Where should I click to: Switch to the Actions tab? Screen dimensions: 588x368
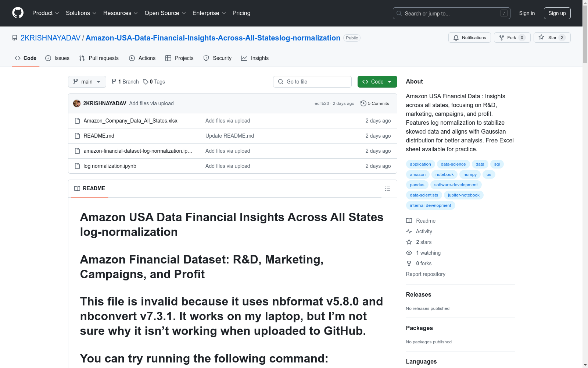[142, 58]
